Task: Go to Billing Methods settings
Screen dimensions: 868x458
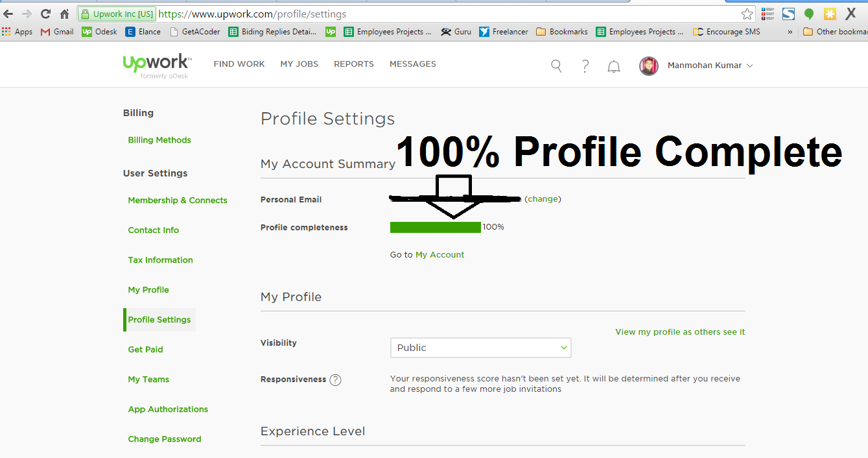Action: tap(159, 140)
